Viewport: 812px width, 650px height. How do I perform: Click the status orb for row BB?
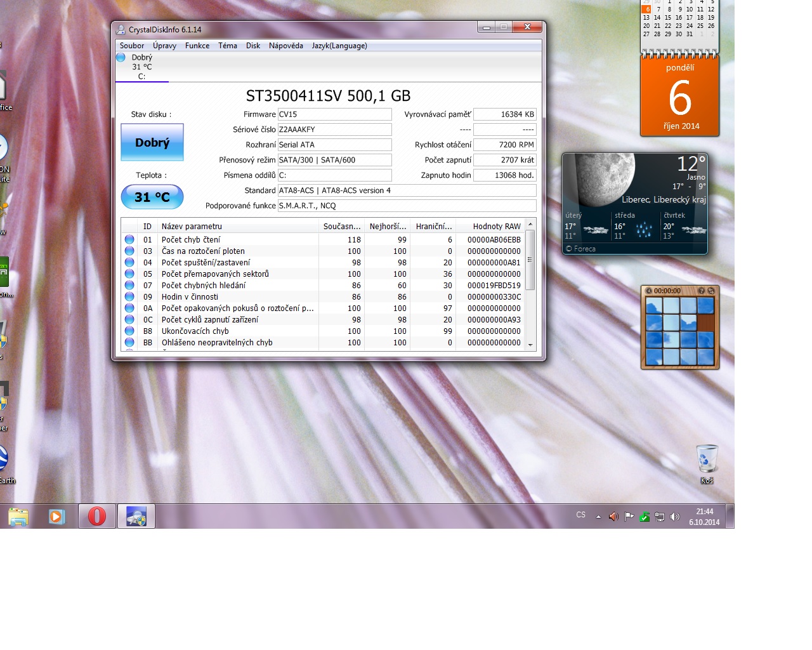coord(129,342)
